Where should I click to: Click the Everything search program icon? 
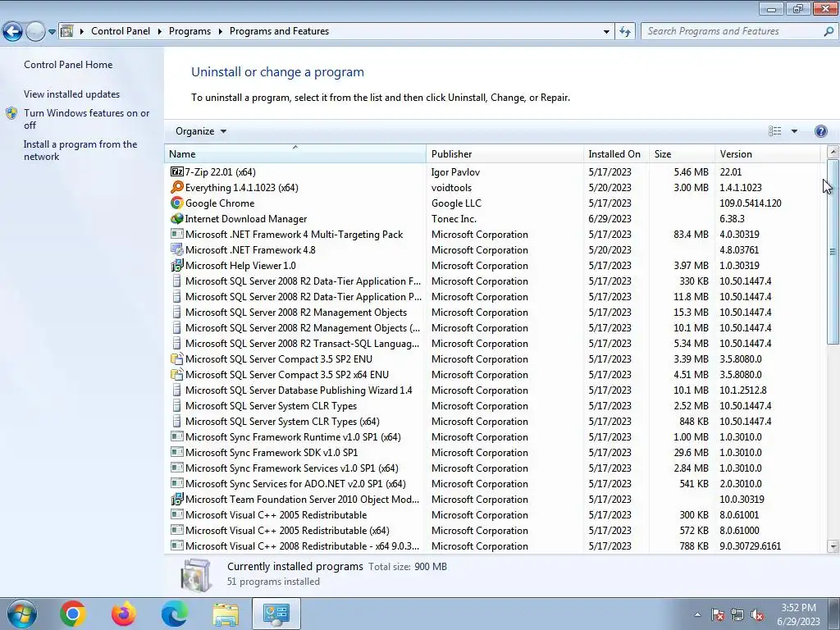point(177,188)
